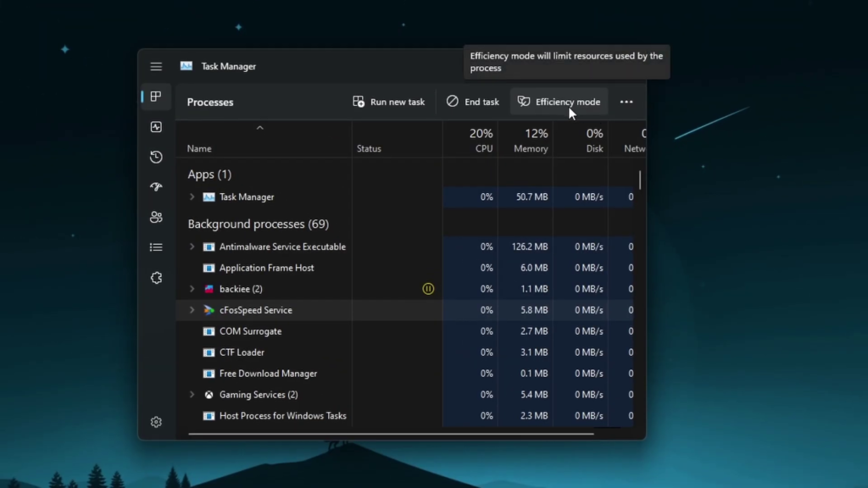Screen dimensions: 868x488
Task: Expand the Antimalware Service Executable row
Action: point(192,247)
